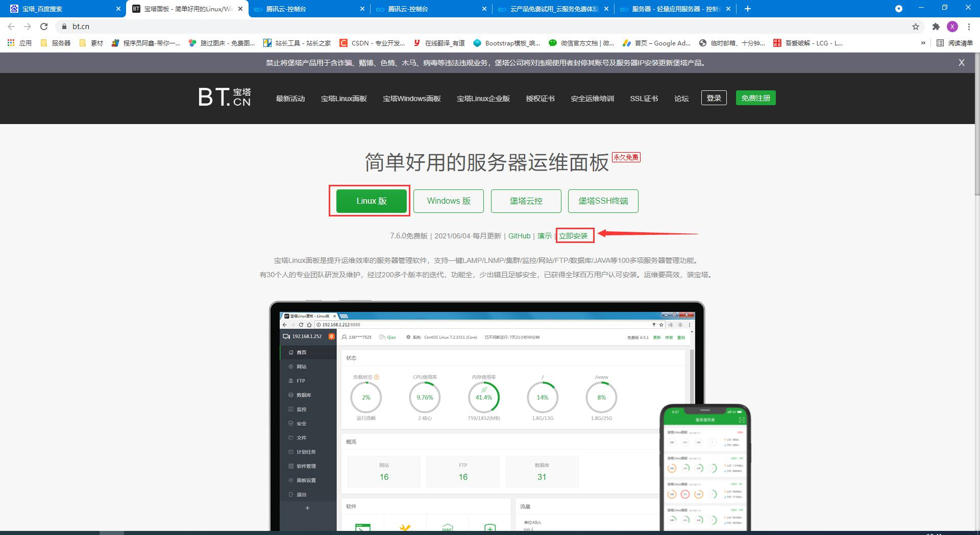Switch to the 宝塔_百度搜索 tab

pos(63,9)
